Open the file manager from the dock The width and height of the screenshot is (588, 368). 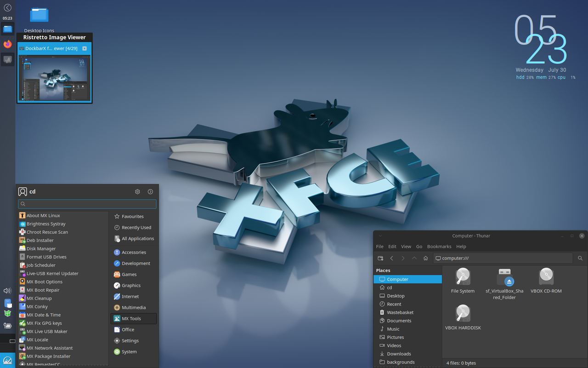[x=7, y=29]
